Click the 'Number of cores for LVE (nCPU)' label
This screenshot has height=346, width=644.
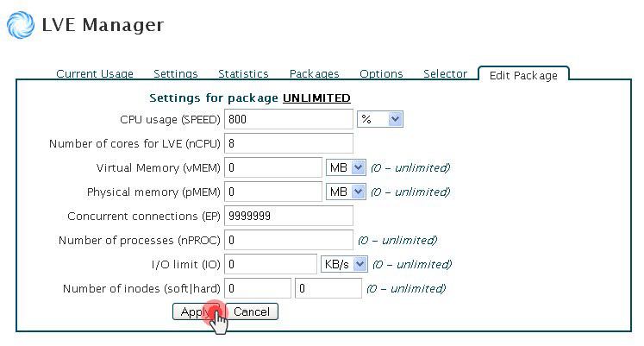(134, 144)
